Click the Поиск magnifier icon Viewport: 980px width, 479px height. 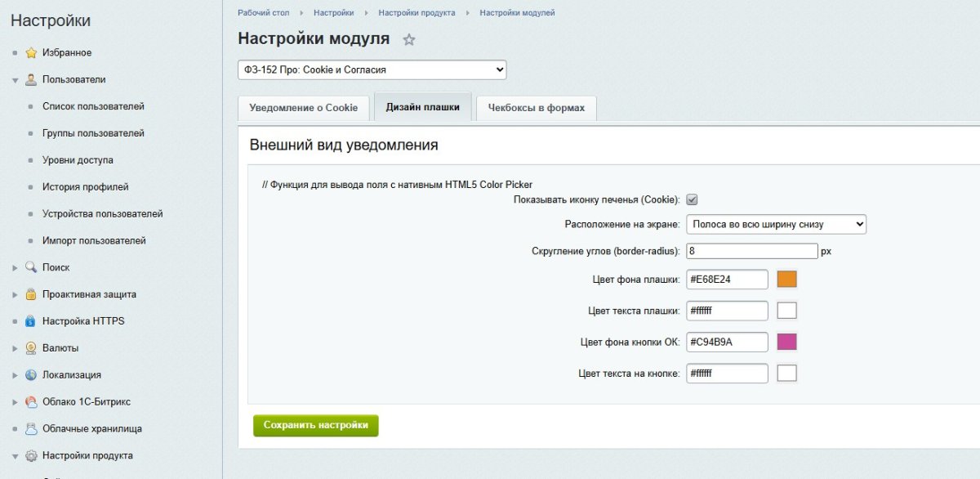tap(31, 267)
